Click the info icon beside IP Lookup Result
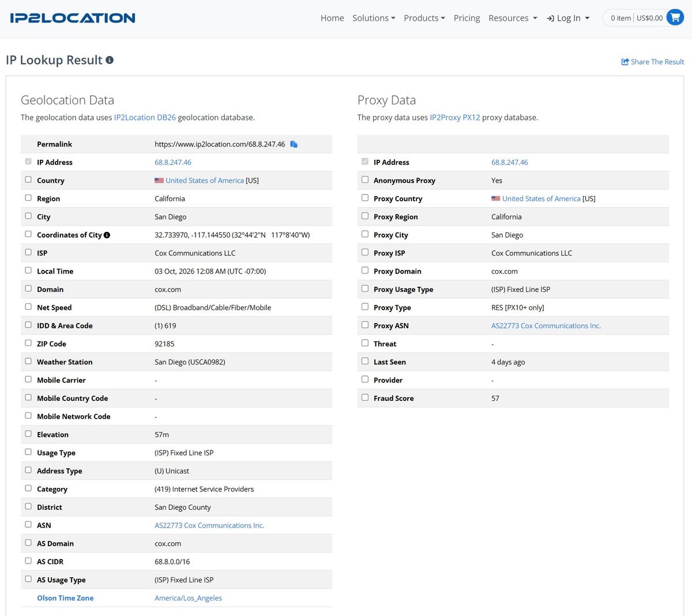692x616 pixels. [x=110, y=60]
